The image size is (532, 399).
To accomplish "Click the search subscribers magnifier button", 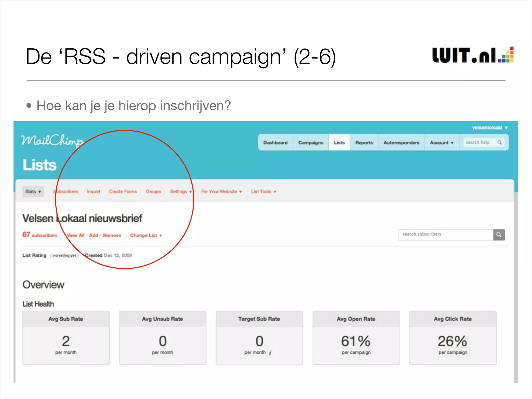I will [x=499, y=235].
